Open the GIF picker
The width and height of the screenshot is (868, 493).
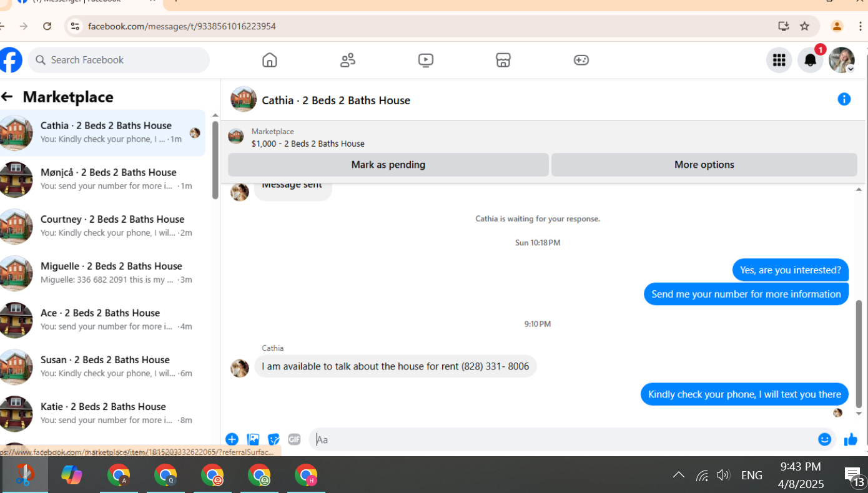[294, 439]
